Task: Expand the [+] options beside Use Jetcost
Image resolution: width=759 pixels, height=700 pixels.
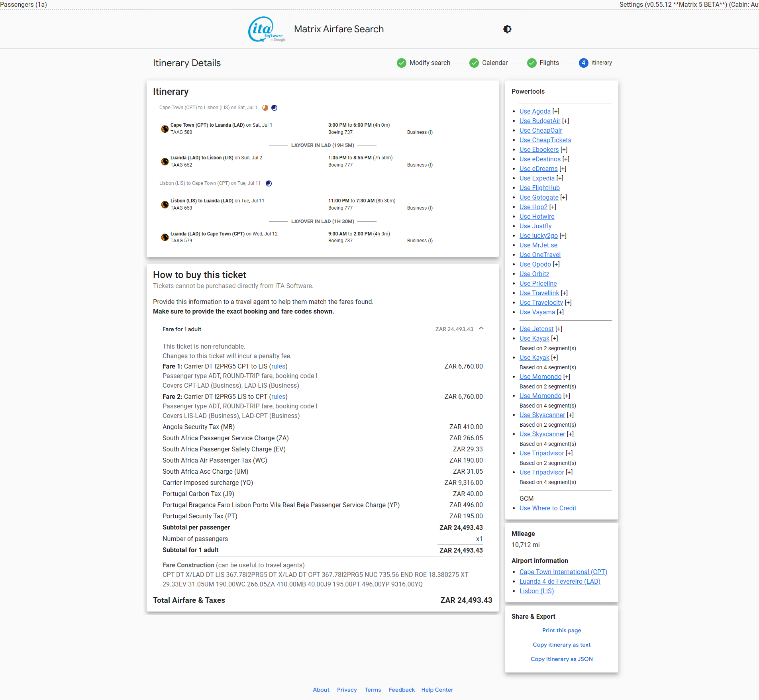Action: click(559, 329)
